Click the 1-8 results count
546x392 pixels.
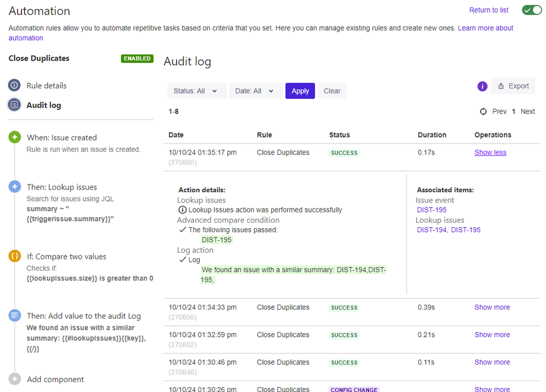[173, 111]
